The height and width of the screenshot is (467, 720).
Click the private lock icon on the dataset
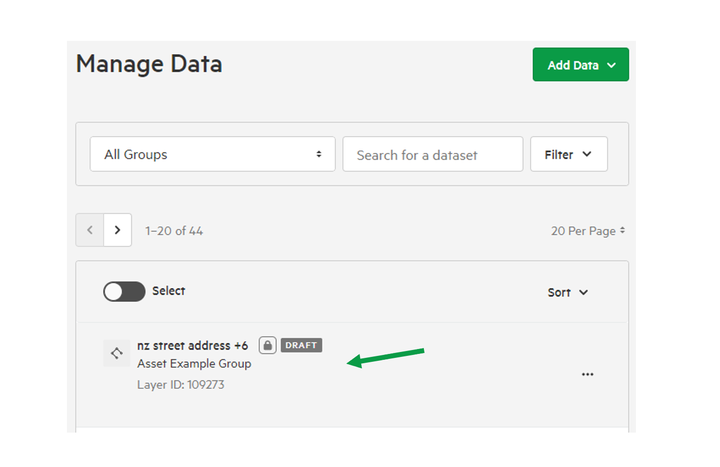267,345
